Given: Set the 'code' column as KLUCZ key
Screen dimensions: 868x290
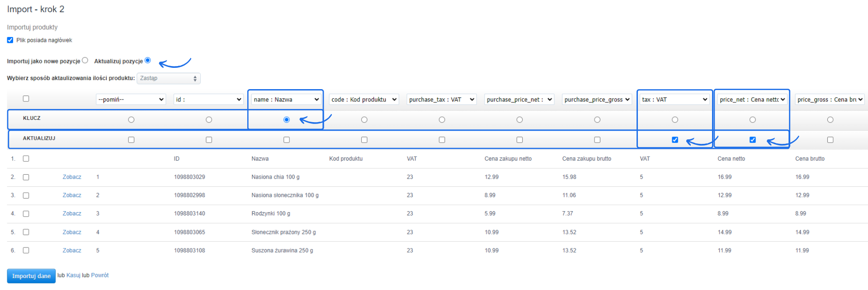Looking at the screenshot, I should pyautogui.click(x=364, y=120).
